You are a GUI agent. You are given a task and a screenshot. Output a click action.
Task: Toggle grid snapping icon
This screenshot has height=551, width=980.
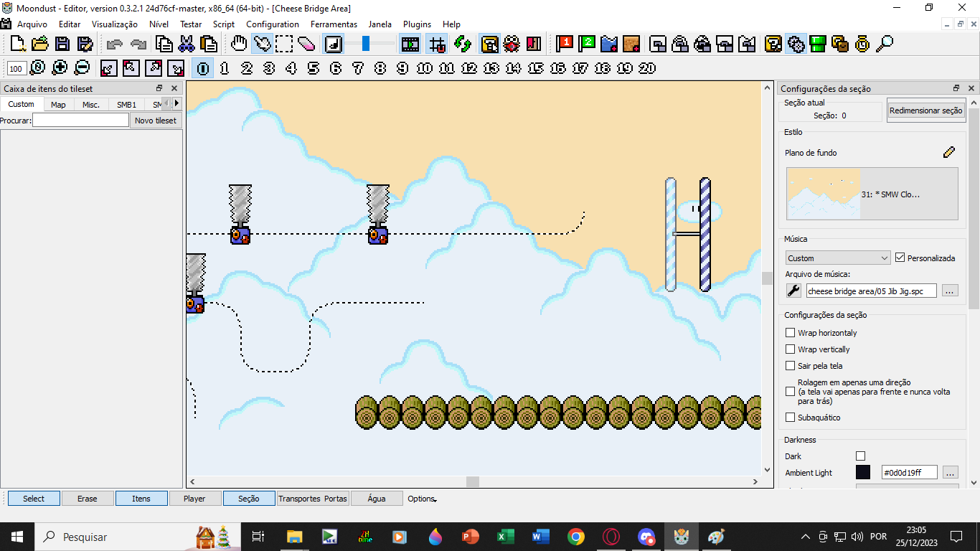(436, 44)
